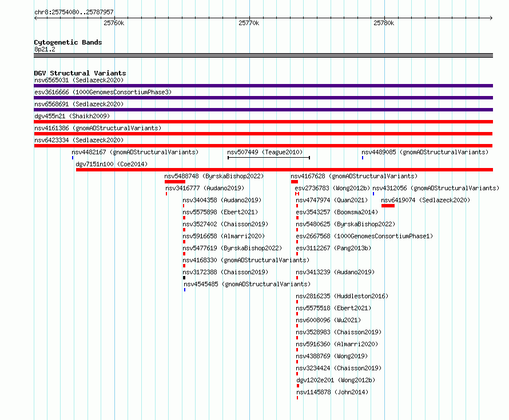This screenshot has height=420, width=509.
Task: Click the nsv4167628 (gnomADStructuralVariants) label
Action: pyautogui.click(x=354, y=176)
